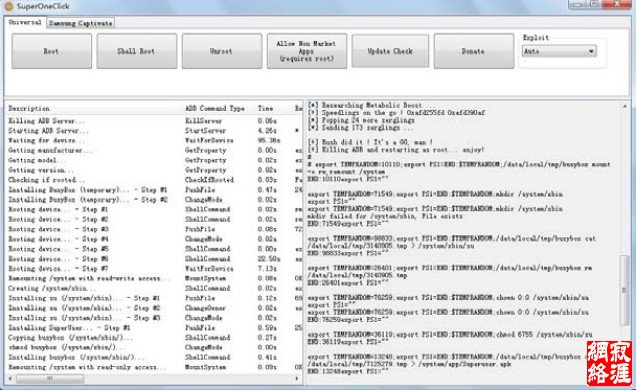Click the list scroll-right arrow
Viewport: 637px width, 391px height.
297,378
